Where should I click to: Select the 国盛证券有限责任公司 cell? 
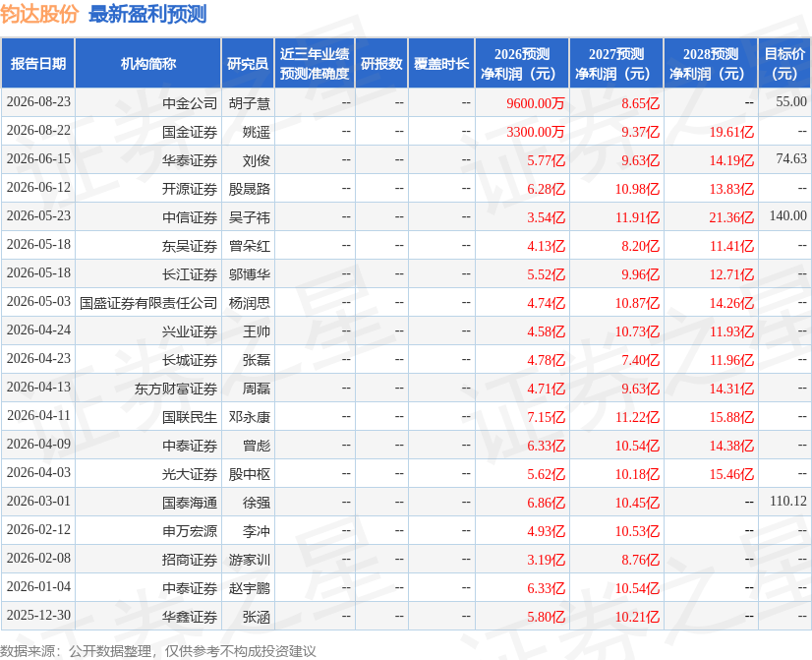pyautogui.click(x=148, y=303)
